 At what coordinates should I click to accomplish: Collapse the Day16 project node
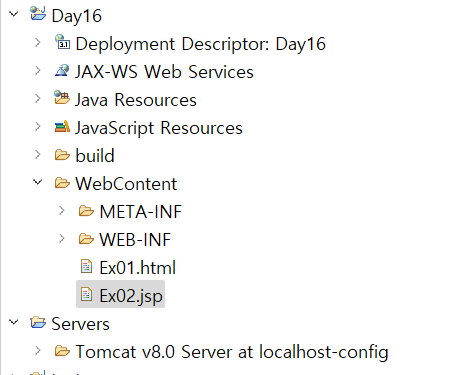tap(14, 14)
